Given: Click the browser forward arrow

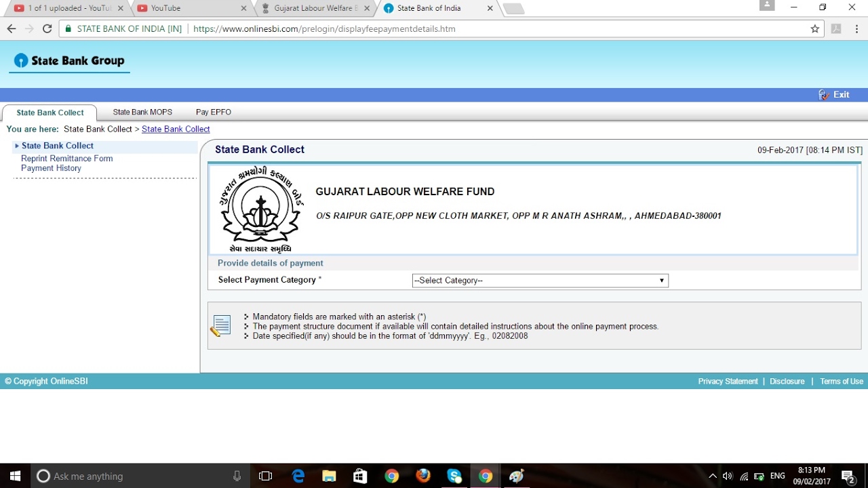Looking at the screenshot, I should click(x=29, y=28).
